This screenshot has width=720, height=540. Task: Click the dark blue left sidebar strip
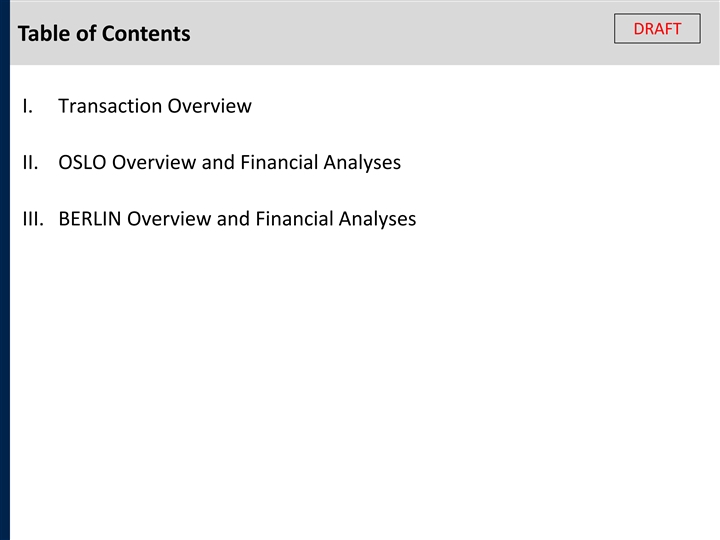click(5, 300)
